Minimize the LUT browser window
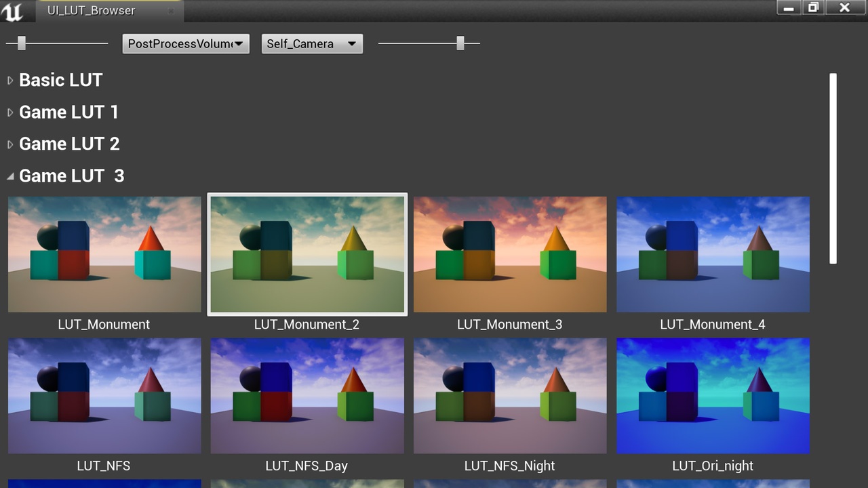The width and height of the screenshot is (868, 488). 789,7
